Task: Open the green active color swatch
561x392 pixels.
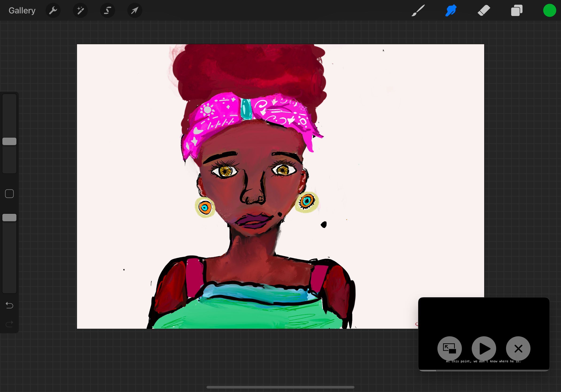Action: 549,11
